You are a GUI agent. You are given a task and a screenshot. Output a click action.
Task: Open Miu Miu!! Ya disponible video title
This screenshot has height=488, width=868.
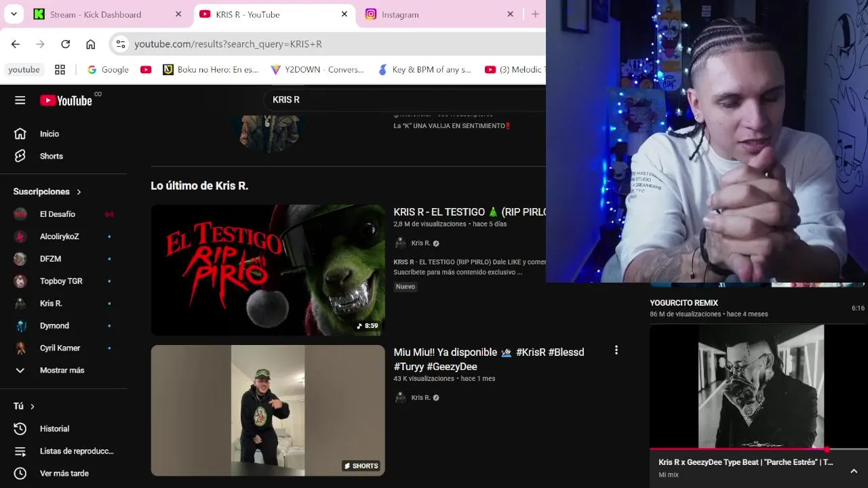[489, 359]
